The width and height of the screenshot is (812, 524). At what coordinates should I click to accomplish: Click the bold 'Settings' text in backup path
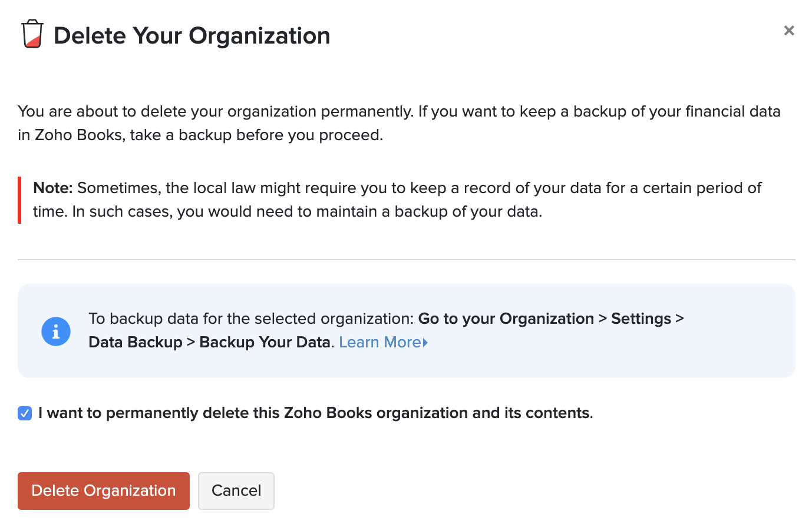click(x=641, y=319)
